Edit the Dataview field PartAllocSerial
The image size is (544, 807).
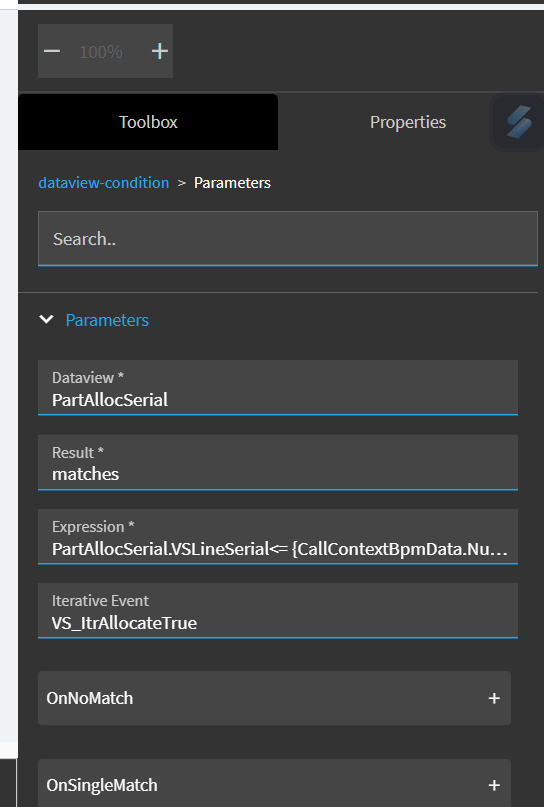click(x=278, y=388)
